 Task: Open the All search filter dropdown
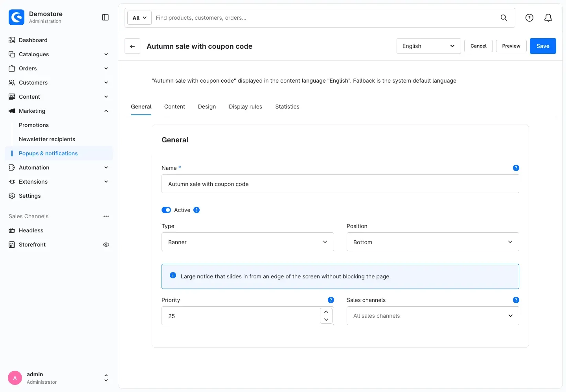tap(140, 18)
